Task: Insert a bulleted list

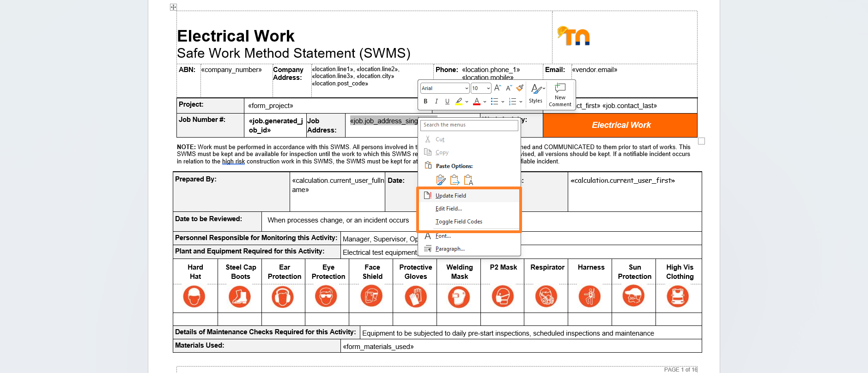Action: pyautogui.click(x=494, y=101)
